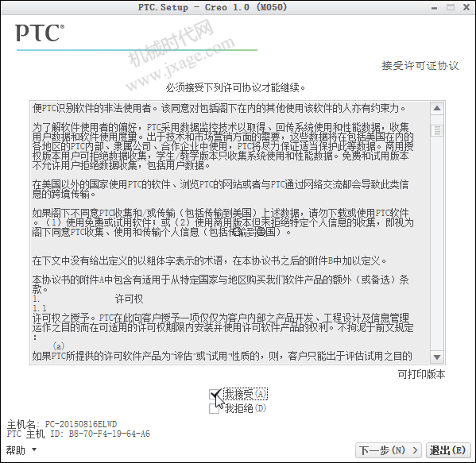Click the license text scroll down arrow
476x463 pixels.
pyautogui.click(x=437, y=357)
